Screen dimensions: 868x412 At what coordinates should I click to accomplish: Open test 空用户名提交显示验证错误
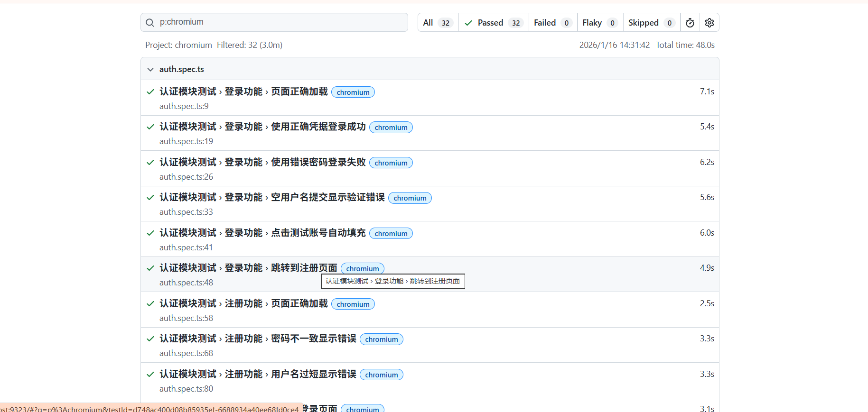272,197
